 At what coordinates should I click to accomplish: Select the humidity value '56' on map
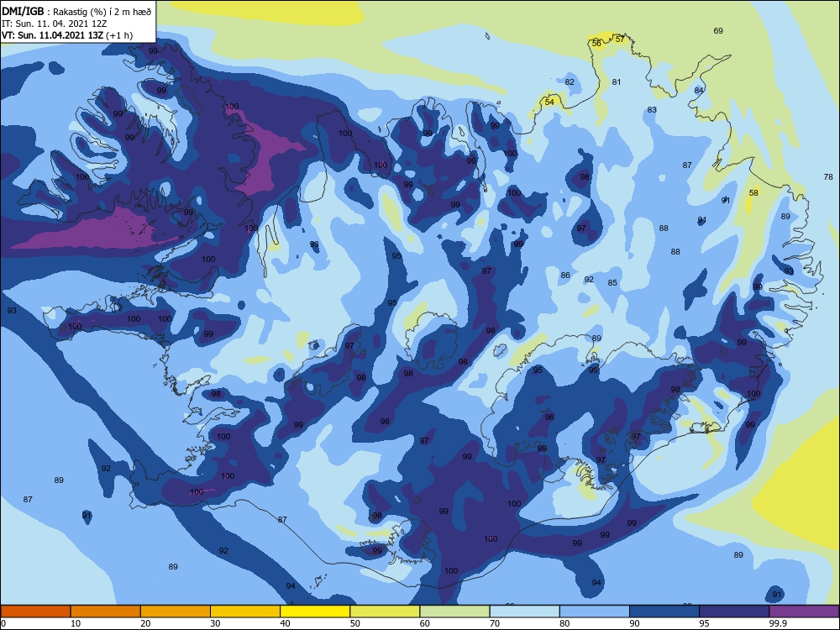[596, 44]
